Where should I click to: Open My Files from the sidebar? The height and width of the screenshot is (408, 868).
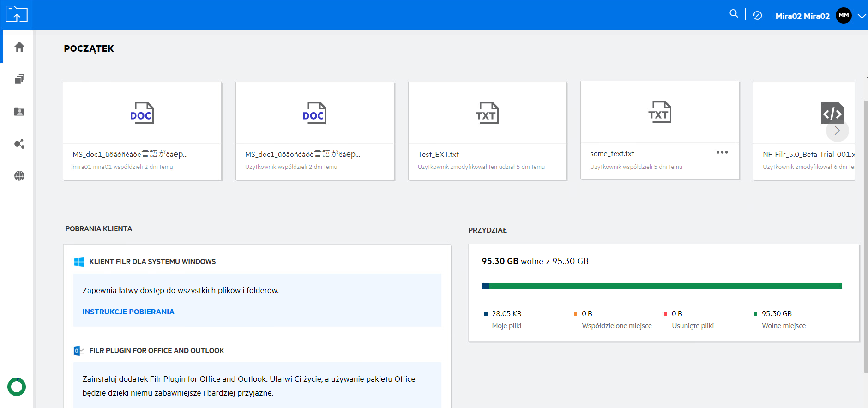point(19,79)
